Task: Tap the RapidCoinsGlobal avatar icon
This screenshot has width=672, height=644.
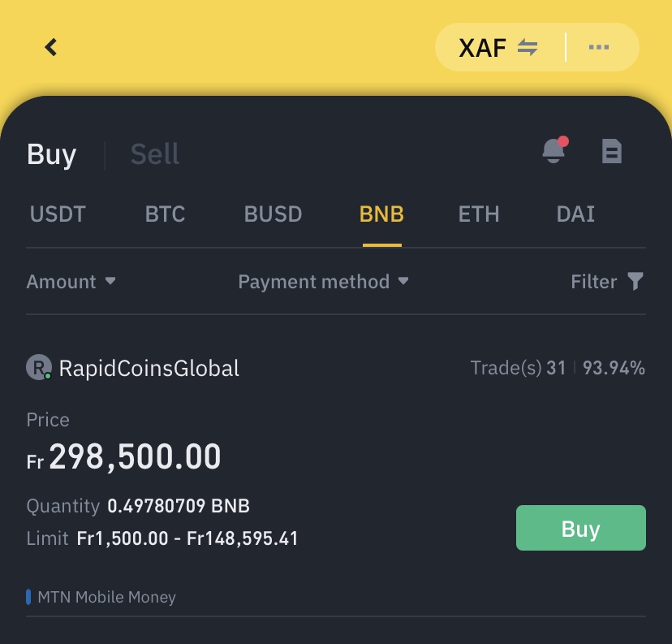Action: [x=38, y=368]
